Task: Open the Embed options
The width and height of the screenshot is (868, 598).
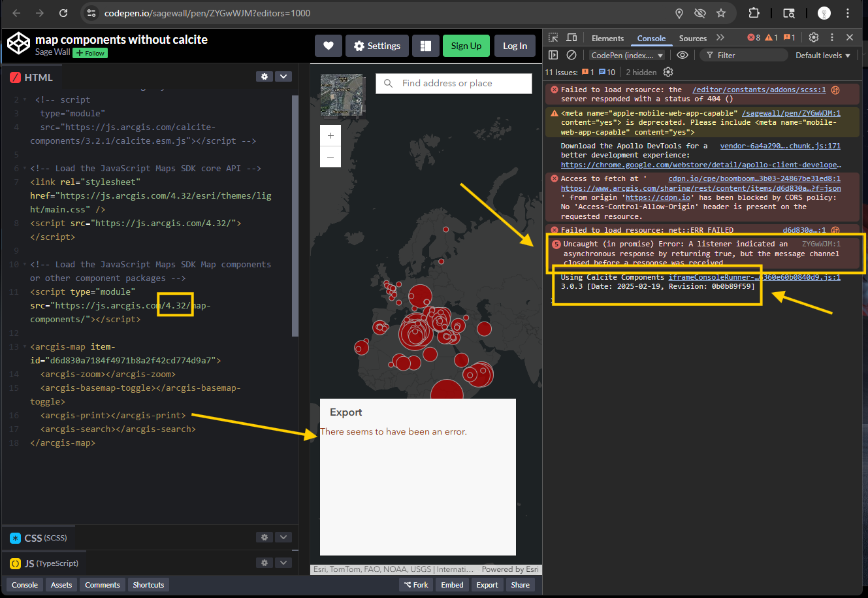Action: pos(452,585)
